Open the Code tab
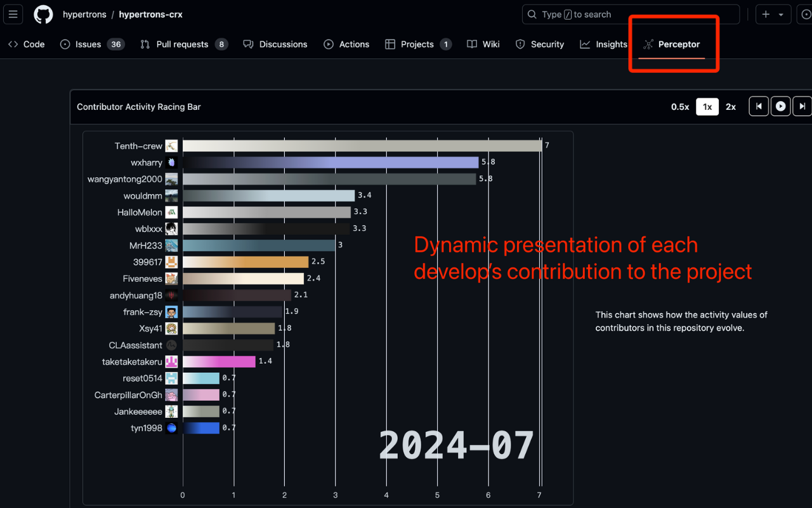The width and height of the screenshot is (812, 508). click(x=27, y=44)
